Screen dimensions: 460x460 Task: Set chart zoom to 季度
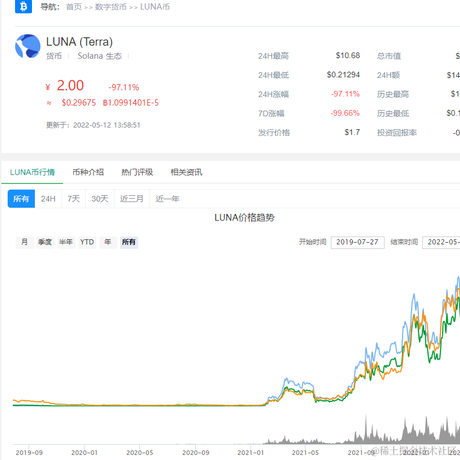pos(45,242)
